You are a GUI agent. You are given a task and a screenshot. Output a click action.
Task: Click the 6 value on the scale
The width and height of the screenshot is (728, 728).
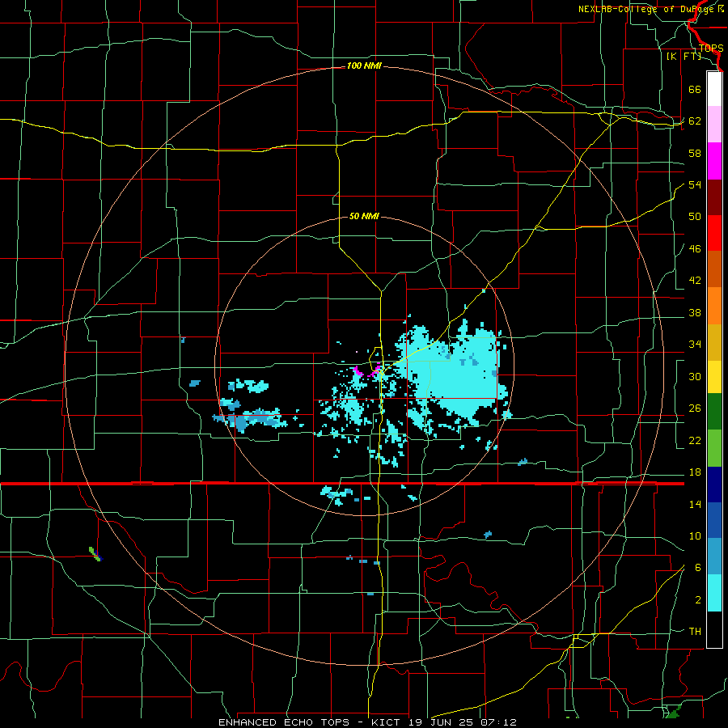point(697,567)
